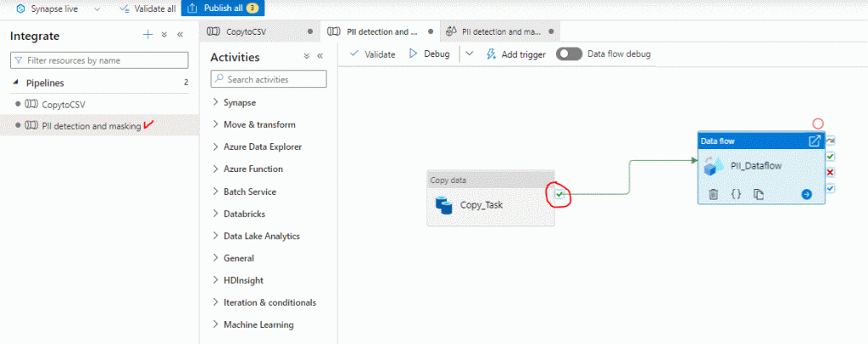This screenshot has width=868, height=344.
Task: Open the data flow via the pop-out icon
Action: click(x=815, y=141)
